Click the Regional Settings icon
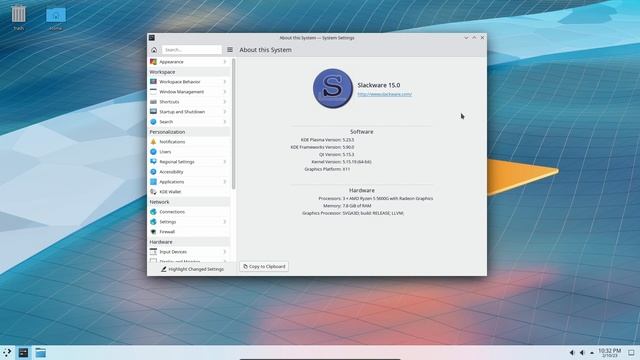The image size is (640, 360). tap(153, 162)
